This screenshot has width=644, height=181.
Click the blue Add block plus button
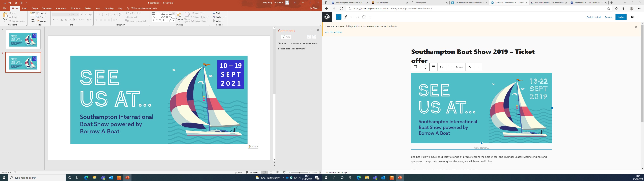coord(339,17)
